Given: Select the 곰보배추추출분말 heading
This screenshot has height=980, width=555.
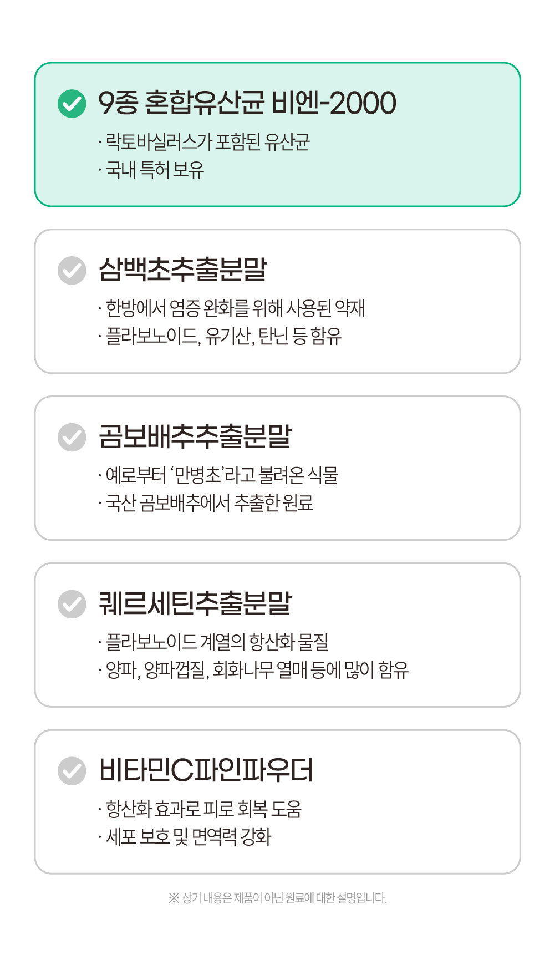Looking at the screenshot, I should tap(195, 437).
